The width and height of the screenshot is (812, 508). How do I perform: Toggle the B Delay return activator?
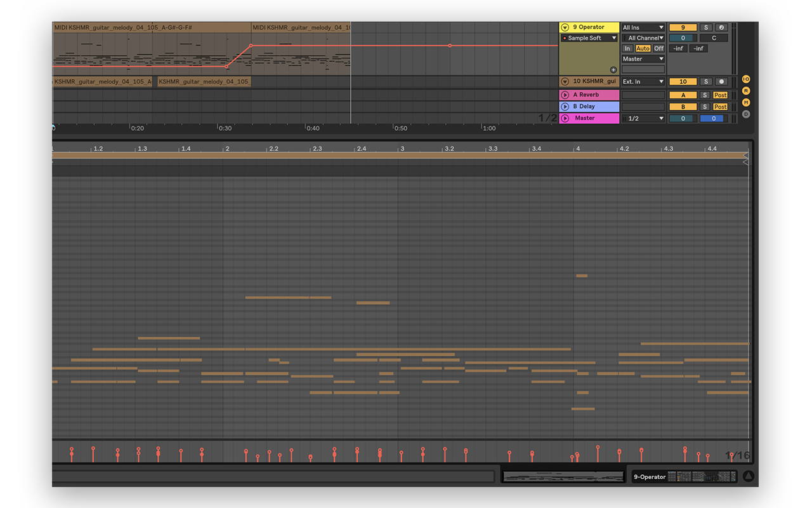(683, 107)
